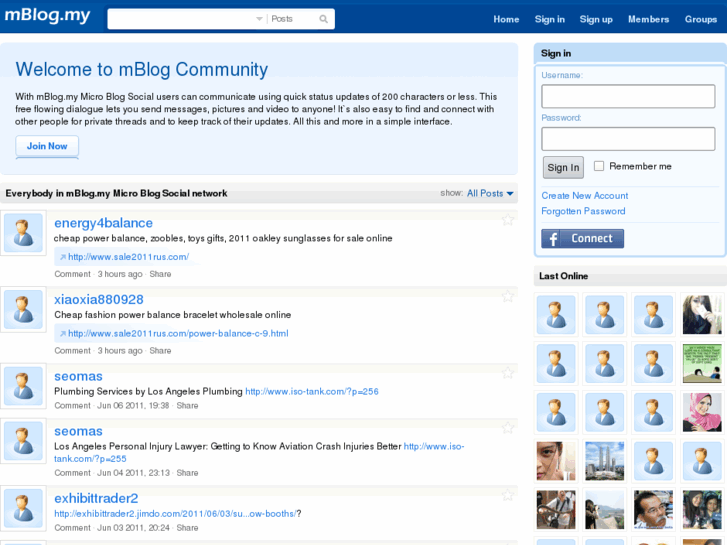
Task: Open seaside landscape thumbnail in Last Online
Action: click(x=605, y=510)
